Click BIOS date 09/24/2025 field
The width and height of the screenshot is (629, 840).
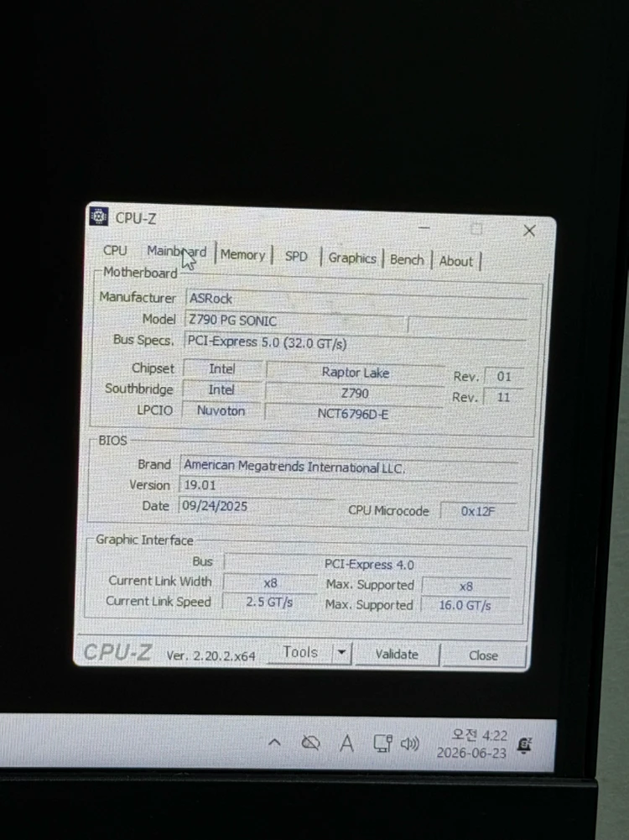point(257,506)
